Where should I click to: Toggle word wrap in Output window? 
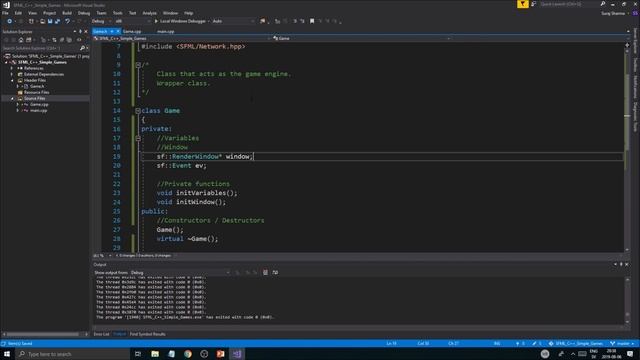(275, 273)
